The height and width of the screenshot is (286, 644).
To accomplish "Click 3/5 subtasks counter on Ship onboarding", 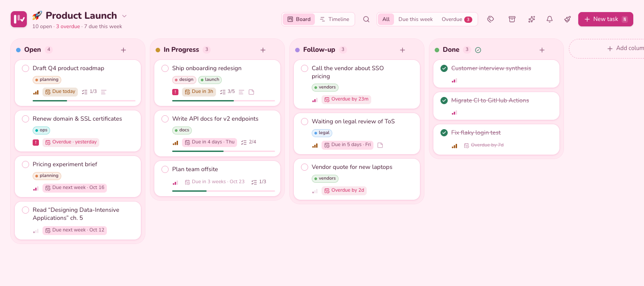I will [227, 92].
